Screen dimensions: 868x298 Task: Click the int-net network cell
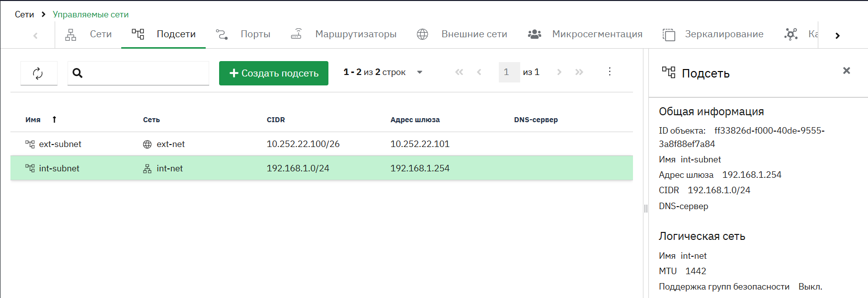point(169,168)
